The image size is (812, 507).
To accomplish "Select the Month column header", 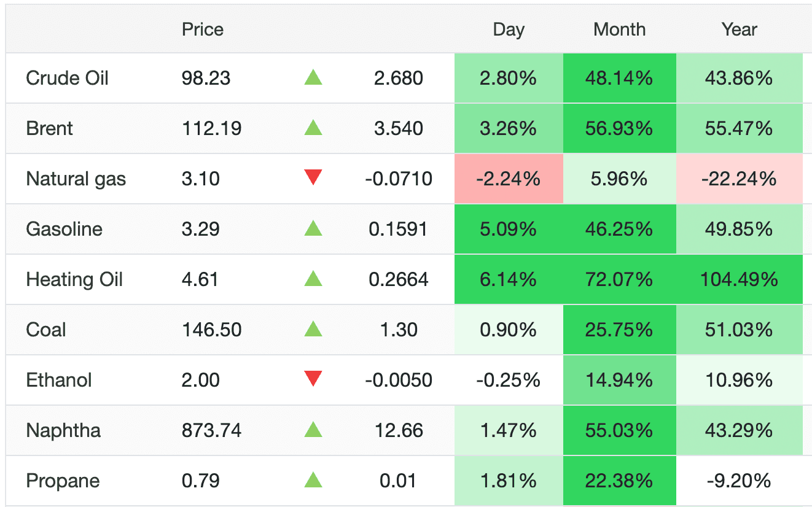I will click(619, 29).
